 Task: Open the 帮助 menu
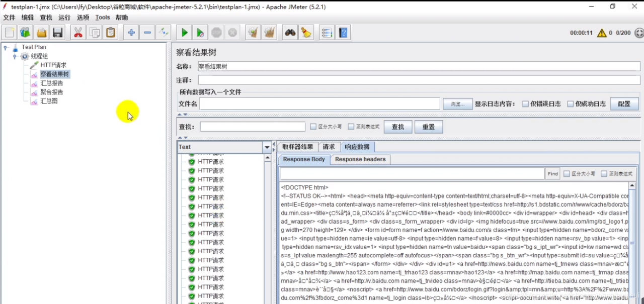[122, 18]
